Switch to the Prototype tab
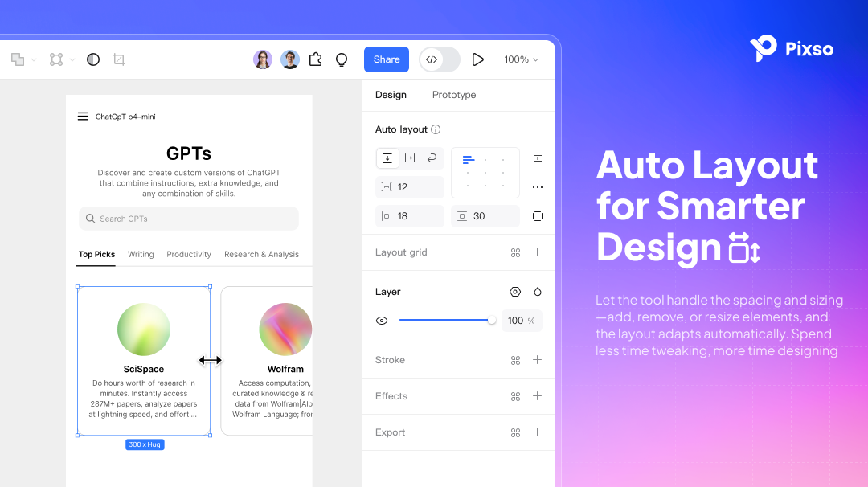This screenshot has height=487, width=868. tap(454, 95)
